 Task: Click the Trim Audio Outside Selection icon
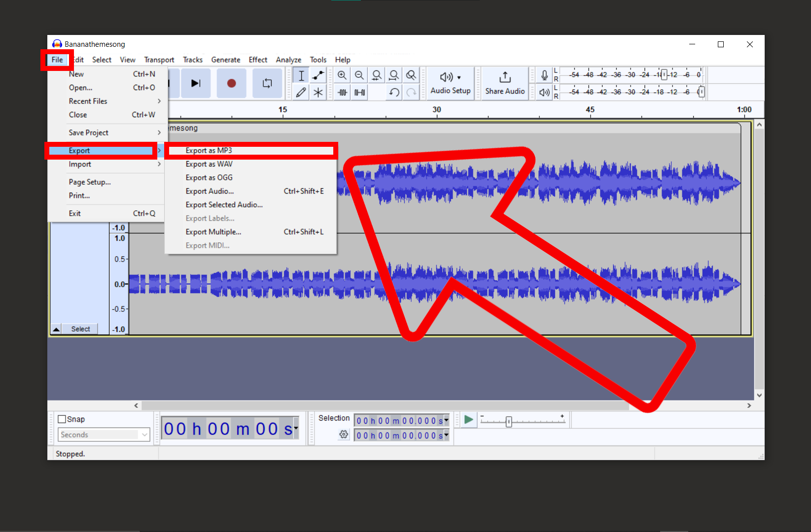(342, 92)
